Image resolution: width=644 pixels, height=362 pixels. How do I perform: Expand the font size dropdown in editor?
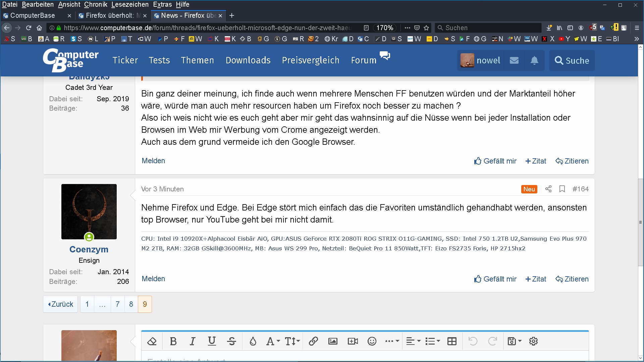pos(292,341)
